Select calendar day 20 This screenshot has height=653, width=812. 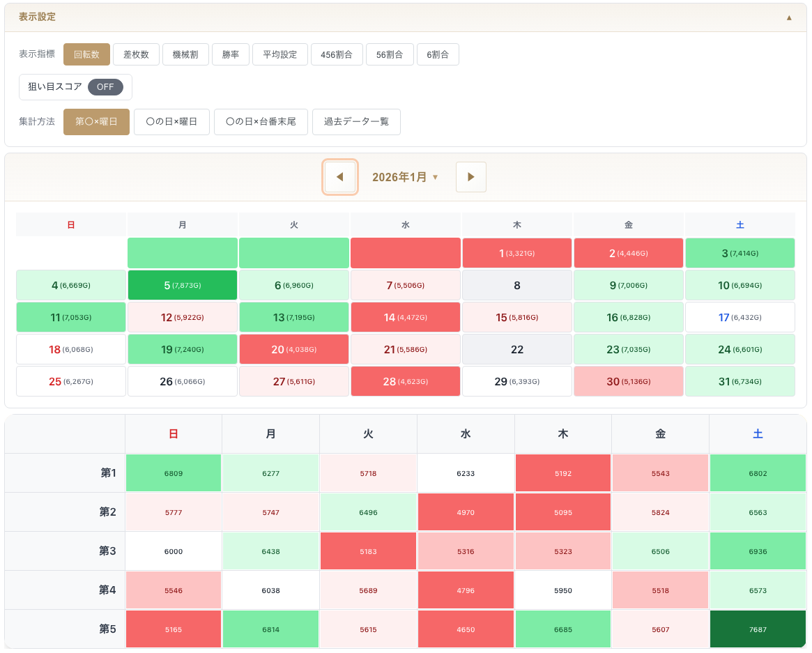293,349
